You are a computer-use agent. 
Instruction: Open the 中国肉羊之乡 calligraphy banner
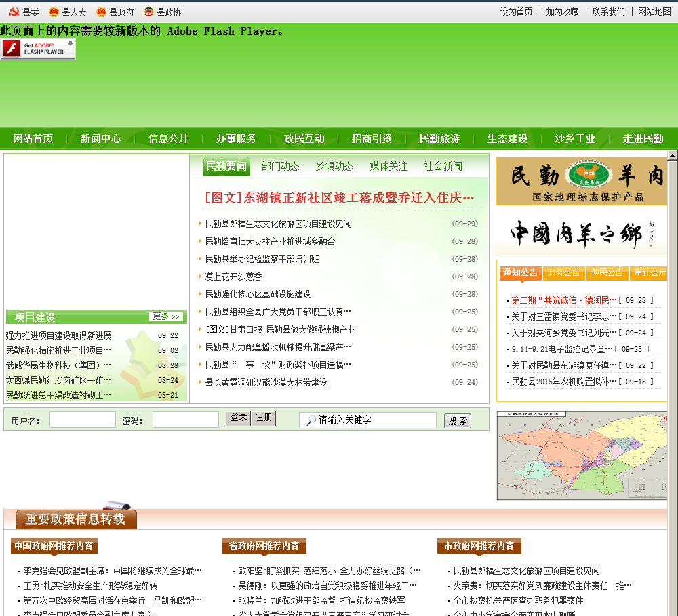pyautogui.click(x=581, y=234)
